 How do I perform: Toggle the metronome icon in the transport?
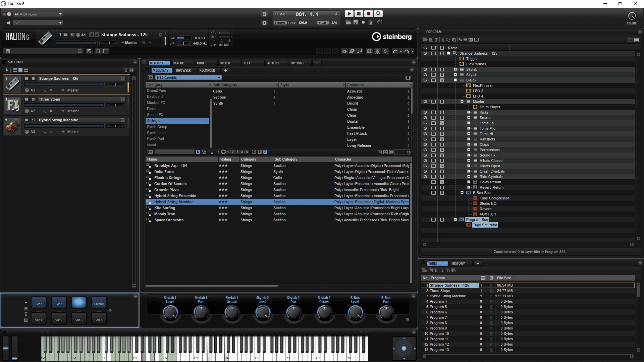tap(371, 22)
